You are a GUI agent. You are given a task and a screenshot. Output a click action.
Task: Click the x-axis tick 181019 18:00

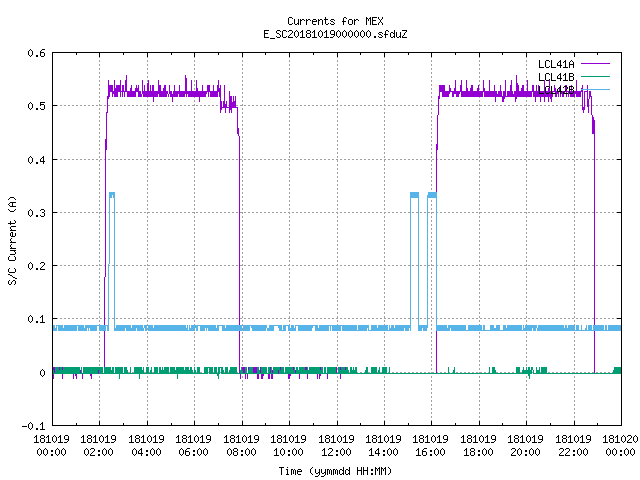coord(478,445)
